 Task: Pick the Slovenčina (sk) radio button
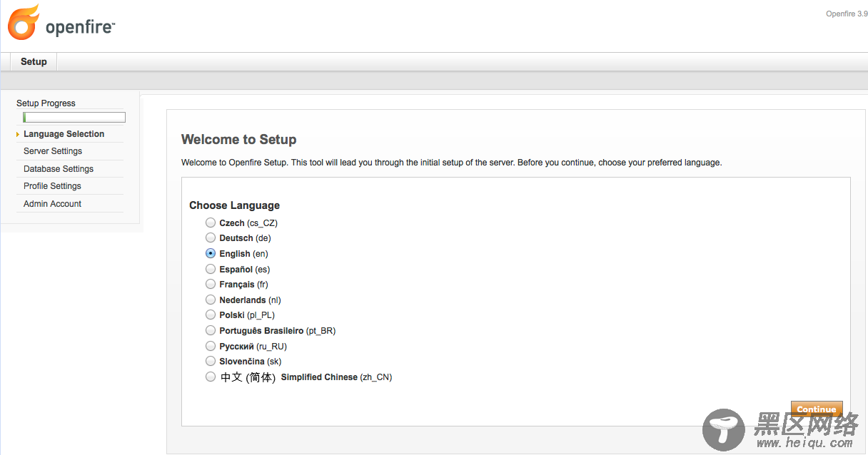click(x=211, y=361)
